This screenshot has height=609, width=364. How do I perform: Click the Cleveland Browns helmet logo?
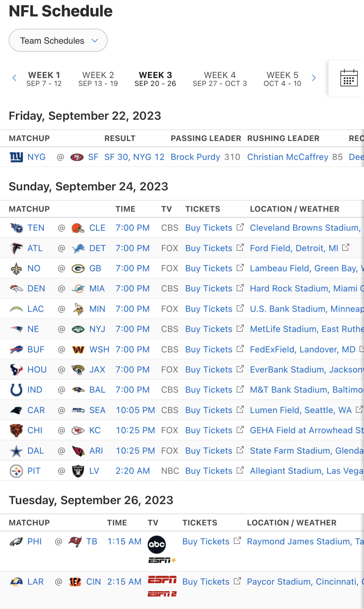click(78, 228)
